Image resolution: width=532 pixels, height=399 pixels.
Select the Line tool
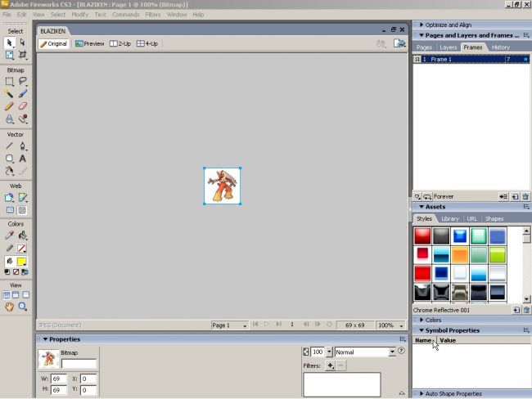pos(10,146)
